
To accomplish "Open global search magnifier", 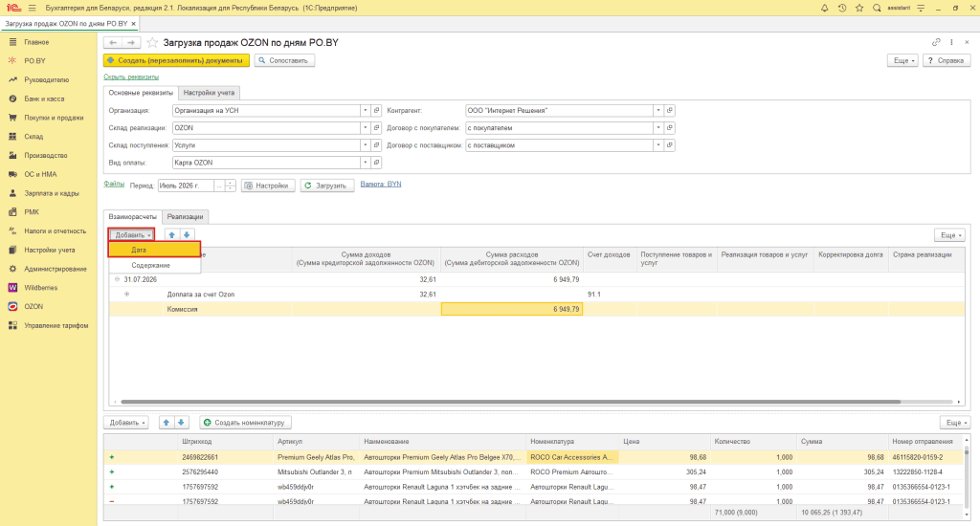I will point(877,8).
